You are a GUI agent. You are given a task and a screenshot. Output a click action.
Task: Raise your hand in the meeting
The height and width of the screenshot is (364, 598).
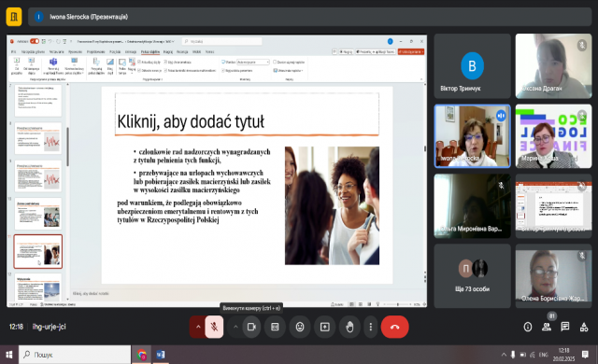pyautogui.click(x=349, y=327)
